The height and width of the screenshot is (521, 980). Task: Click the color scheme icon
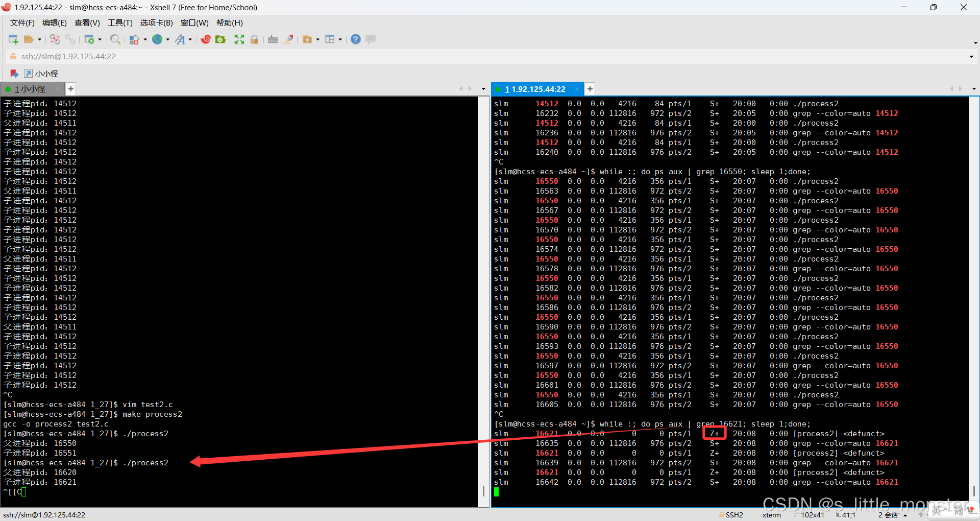point(135,39)
